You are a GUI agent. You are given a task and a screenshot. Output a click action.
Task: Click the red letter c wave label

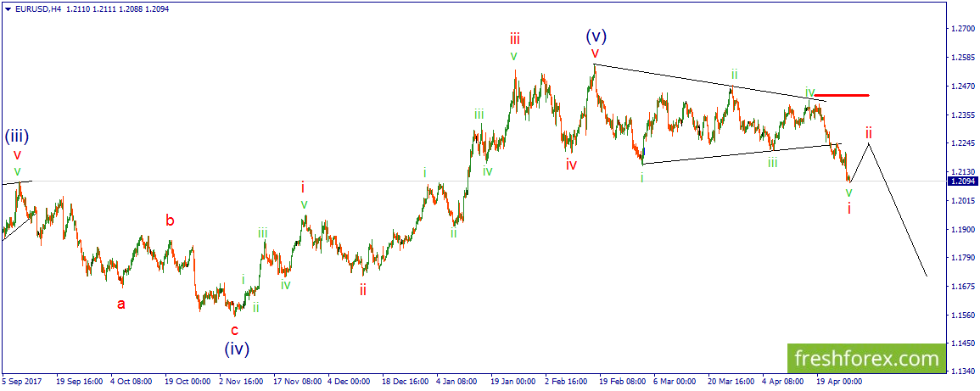pos(234,330)
